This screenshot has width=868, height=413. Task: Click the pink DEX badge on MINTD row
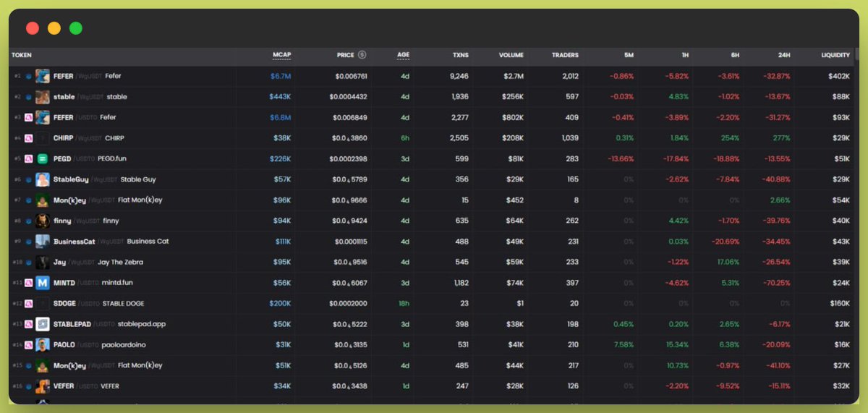29,283
